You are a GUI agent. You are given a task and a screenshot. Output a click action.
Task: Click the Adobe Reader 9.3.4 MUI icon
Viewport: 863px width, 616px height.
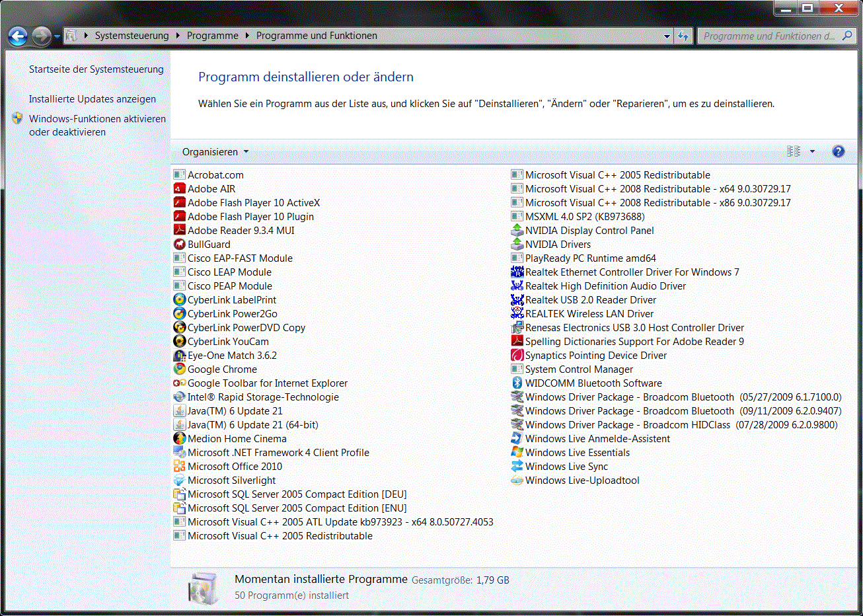[x=179, y=230]
